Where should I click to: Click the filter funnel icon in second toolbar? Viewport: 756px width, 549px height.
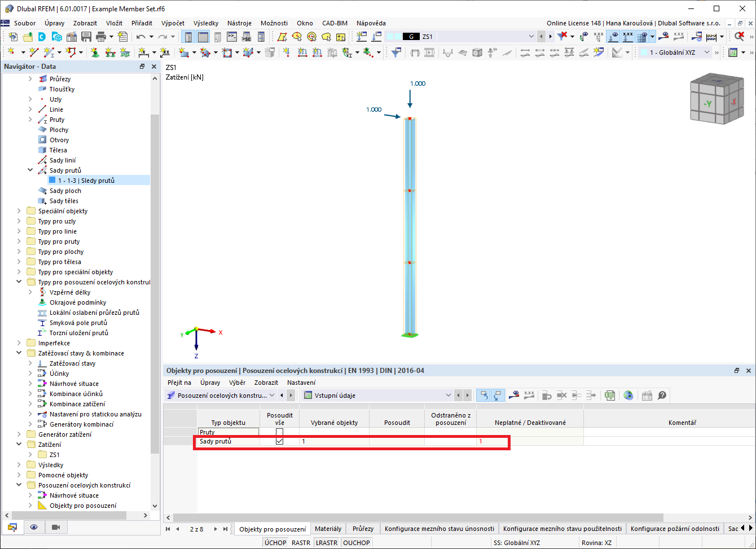[x=397, y=52]
